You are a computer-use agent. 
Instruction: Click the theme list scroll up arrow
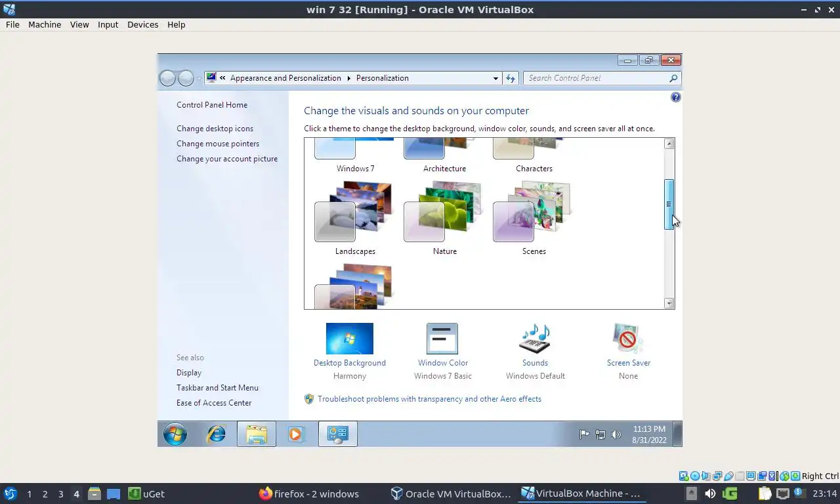tap(669, 144)
